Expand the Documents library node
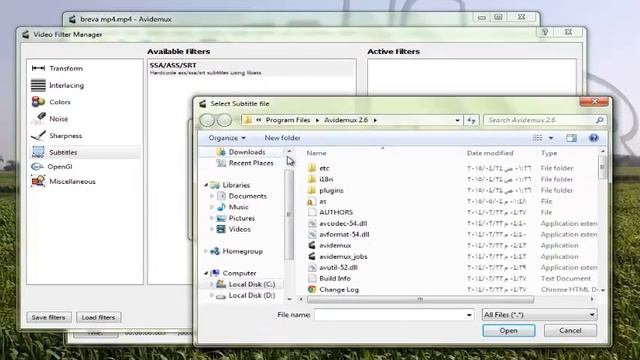Screen dimensions: 640x360 [212, 196]
